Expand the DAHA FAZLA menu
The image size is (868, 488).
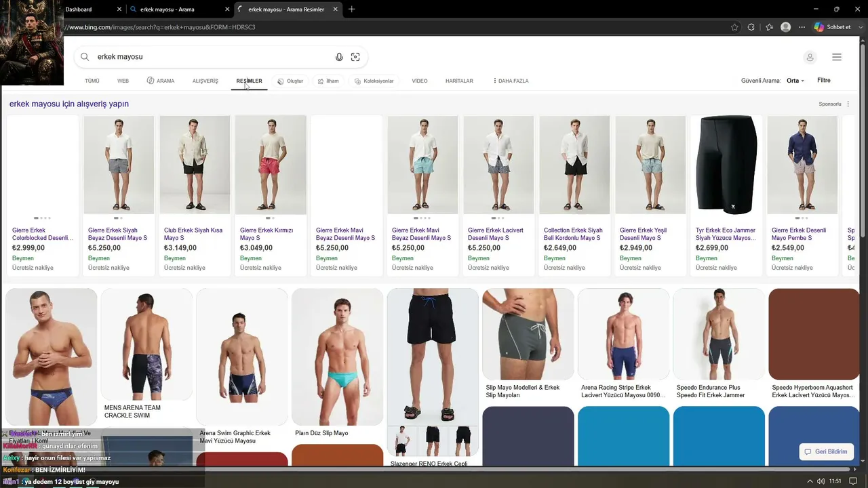511,81
